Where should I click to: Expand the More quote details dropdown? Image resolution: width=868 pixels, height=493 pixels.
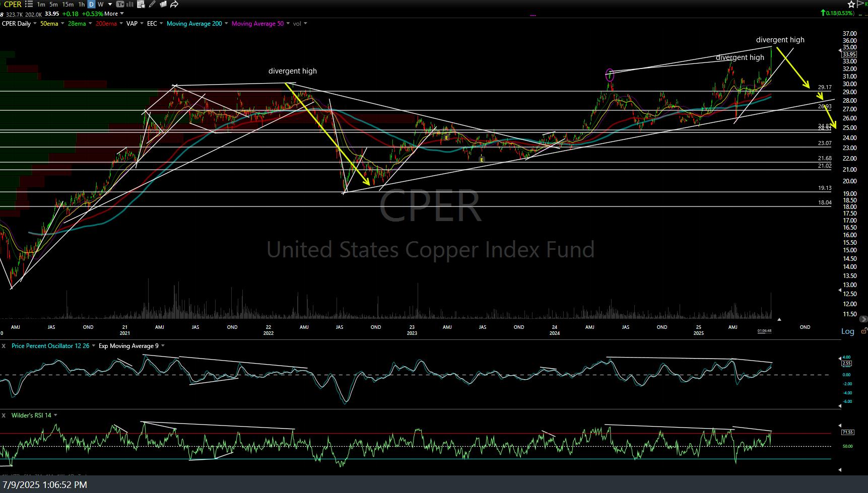coord(121,14)
